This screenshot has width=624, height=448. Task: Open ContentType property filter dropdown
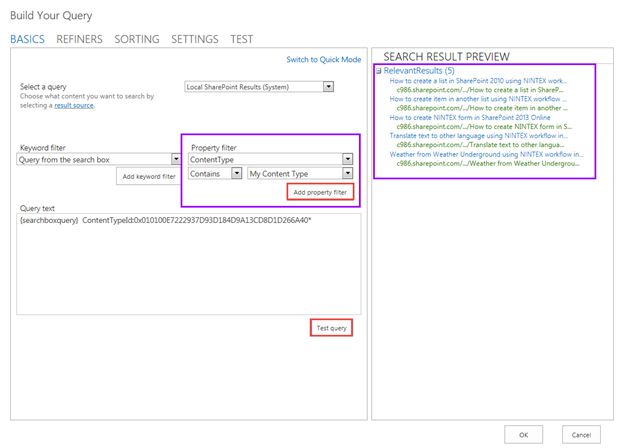click(x=270, y=160)
